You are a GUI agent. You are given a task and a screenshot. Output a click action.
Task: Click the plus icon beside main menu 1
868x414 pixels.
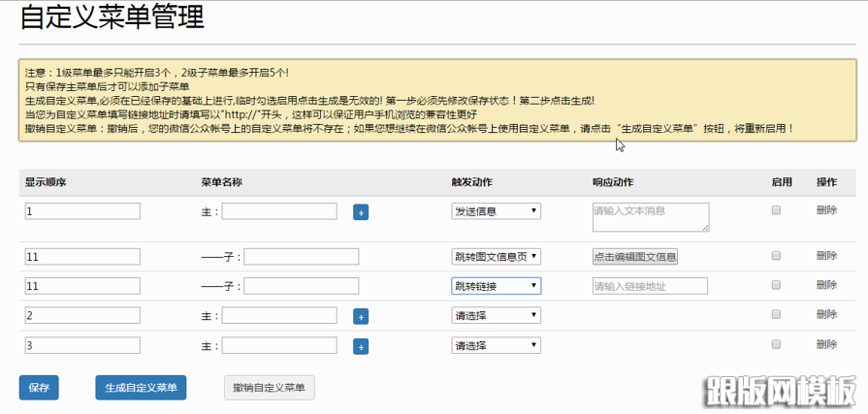pyautogui.click(x=361, y=211)
